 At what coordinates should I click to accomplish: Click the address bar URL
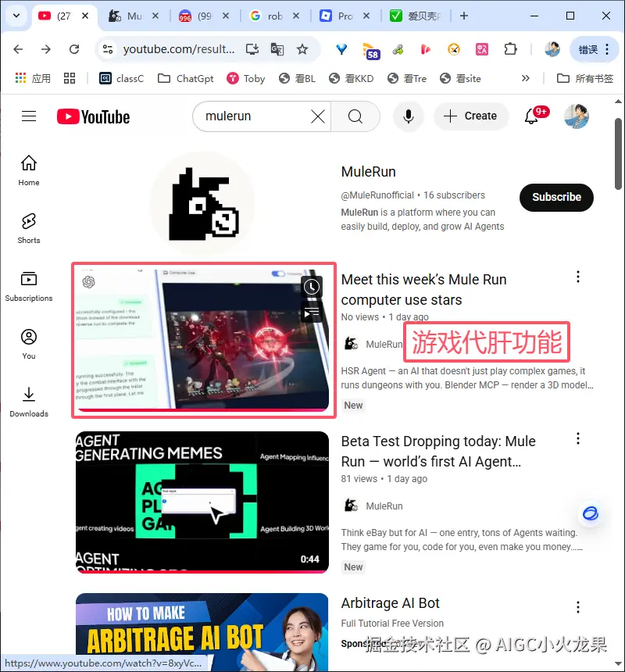(x=179, y=49)
